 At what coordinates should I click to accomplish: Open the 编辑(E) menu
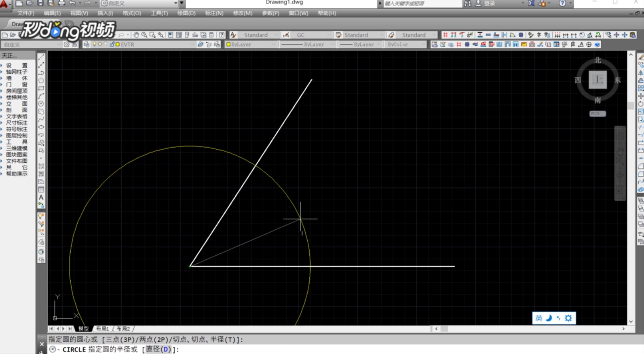[52, 13]
